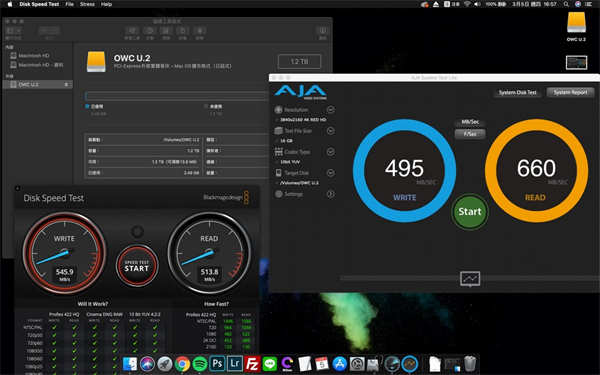The width and height of the screenshot is (600, 375).
Task: Open Google Chrome from the Dock
Action: [x=183, y=364]
